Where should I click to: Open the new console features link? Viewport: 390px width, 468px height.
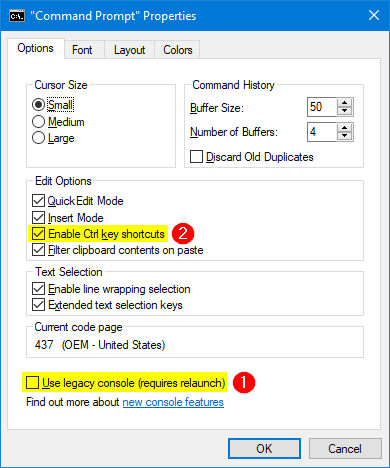pos(173,402)
